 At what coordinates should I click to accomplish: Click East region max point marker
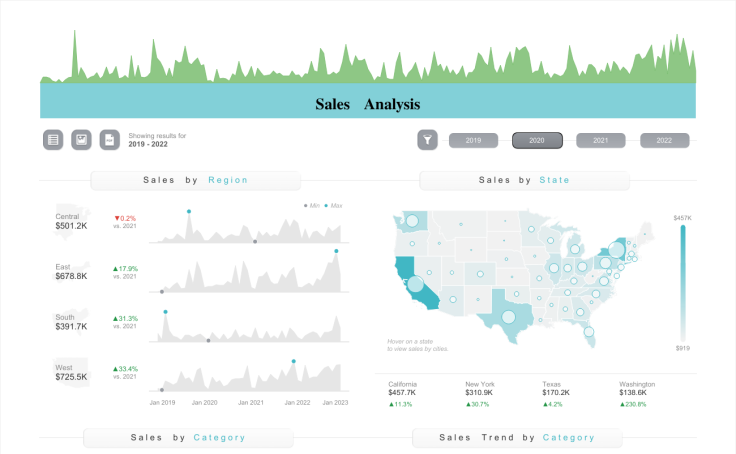[336, 251]
